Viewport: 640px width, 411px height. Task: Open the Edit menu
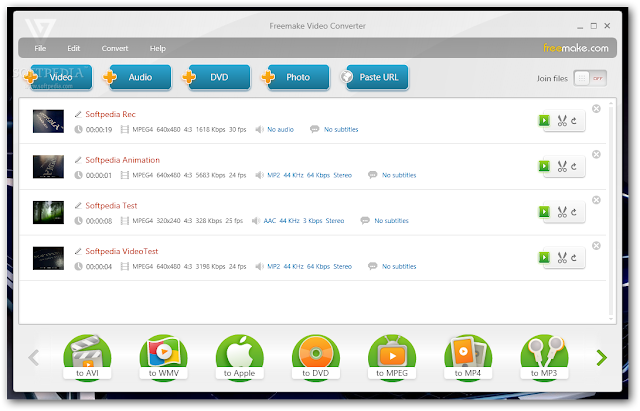point(73,48)
